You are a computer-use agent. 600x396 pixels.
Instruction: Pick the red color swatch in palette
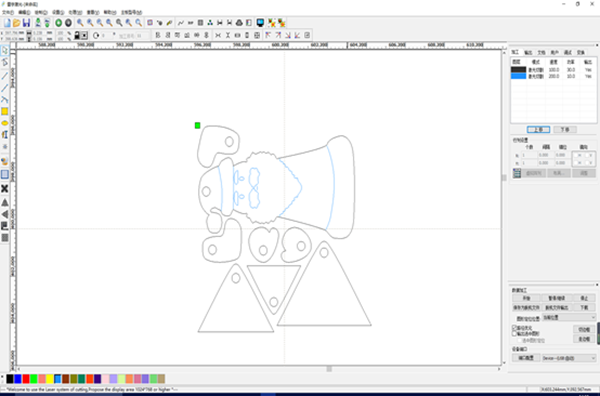(26, 379)
